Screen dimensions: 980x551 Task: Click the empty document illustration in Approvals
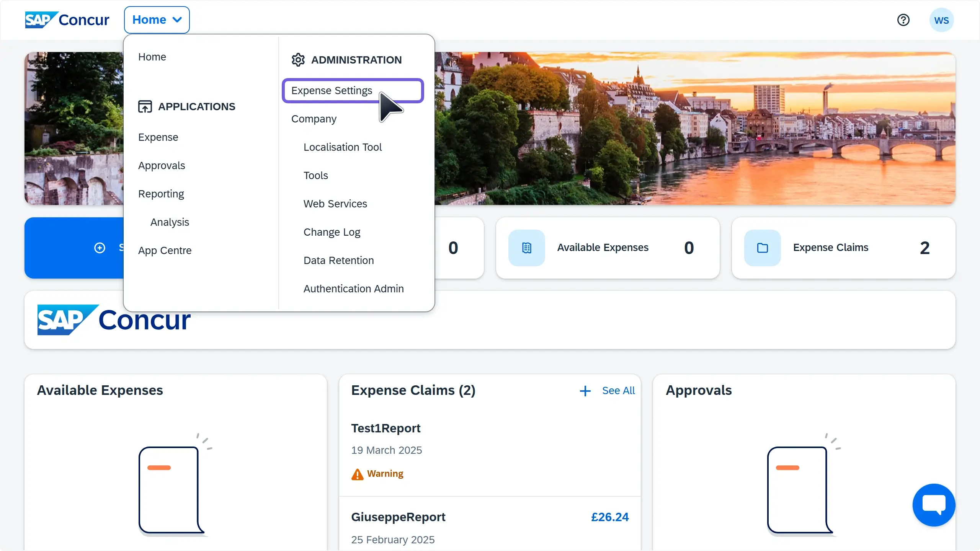(x=803, y=484)
